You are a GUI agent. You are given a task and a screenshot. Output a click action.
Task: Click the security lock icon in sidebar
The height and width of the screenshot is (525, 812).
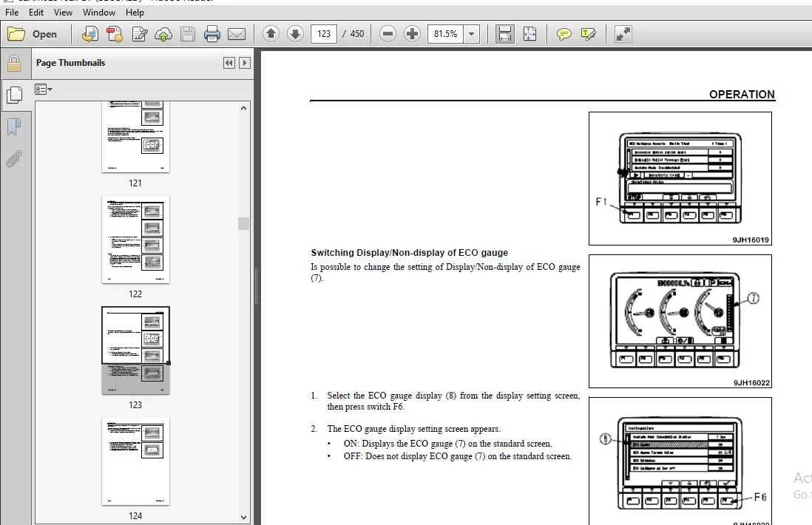(x=14, y=63)
